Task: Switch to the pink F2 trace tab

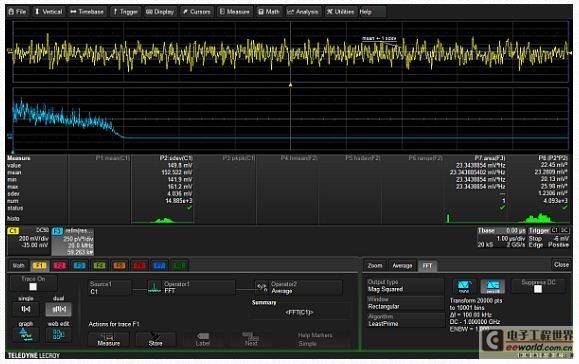Action: 59,265
